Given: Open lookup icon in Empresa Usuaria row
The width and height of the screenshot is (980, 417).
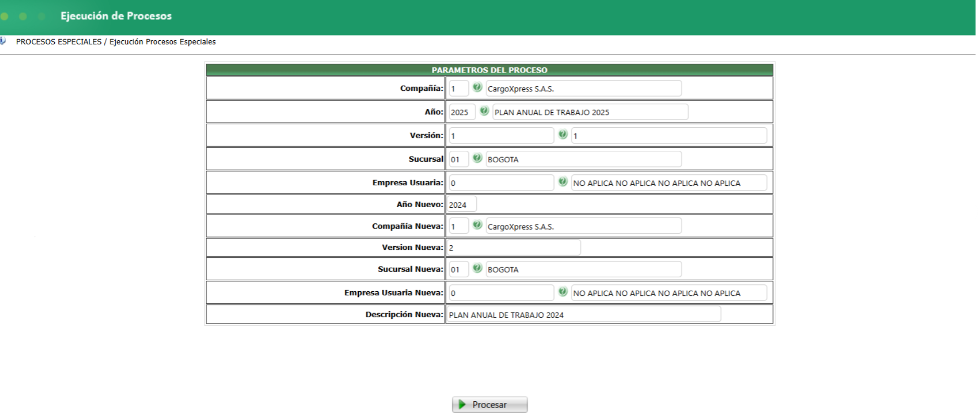Looking at the screenshot, I should coord(563,182).
